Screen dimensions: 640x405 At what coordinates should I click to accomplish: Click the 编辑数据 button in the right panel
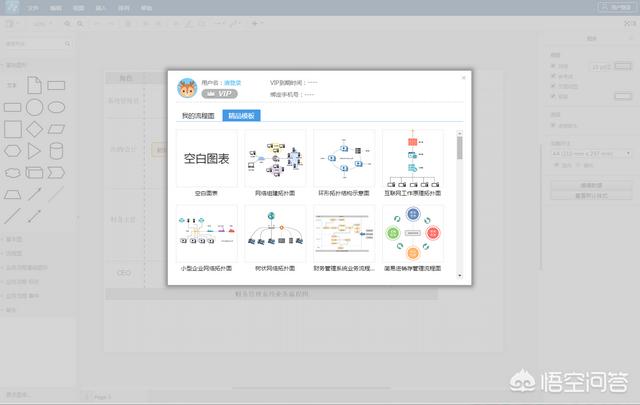click(591, 185)
